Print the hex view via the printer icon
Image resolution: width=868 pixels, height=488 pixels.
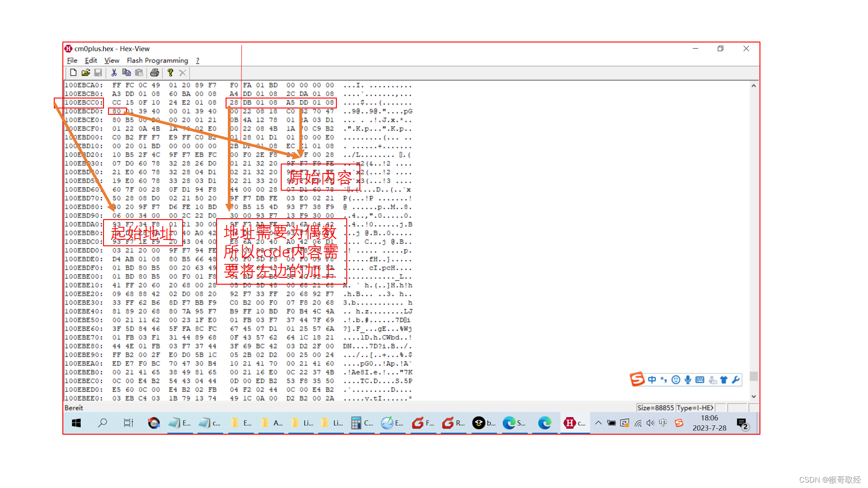154,72
